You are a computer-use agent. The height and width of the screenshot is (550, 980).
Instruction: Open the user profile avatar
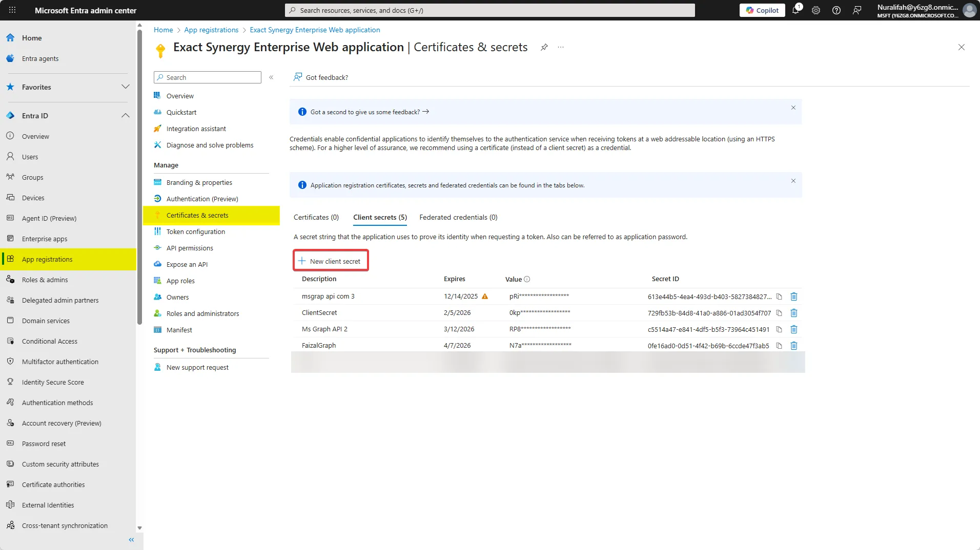pos(969,10)
